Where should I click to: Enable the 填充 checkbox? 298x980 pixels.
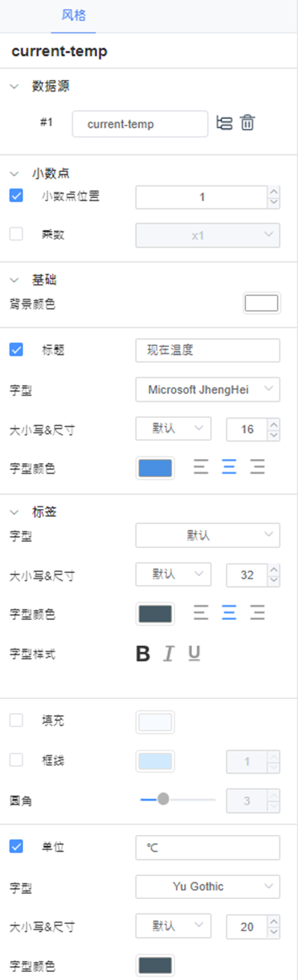tap(16, 721)
